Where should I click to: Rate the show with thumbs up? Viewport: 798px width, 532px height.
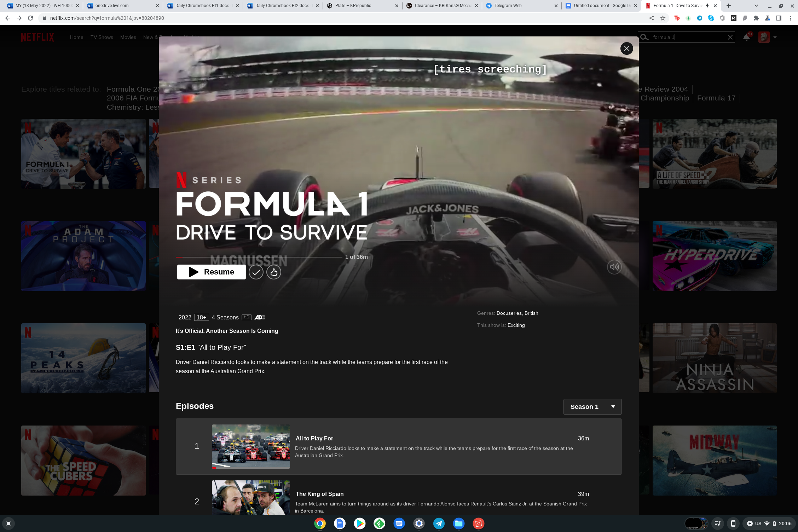(273, 272)
